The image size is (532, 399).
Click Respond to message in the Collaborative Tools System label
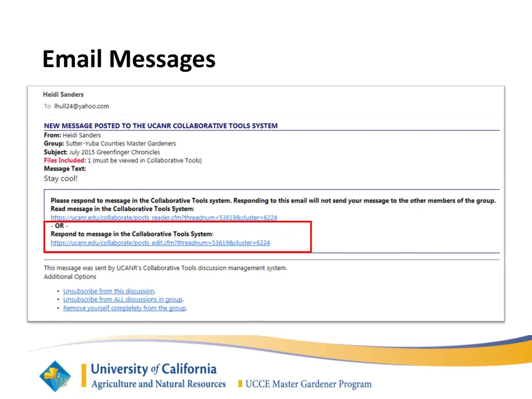[132, 234]
